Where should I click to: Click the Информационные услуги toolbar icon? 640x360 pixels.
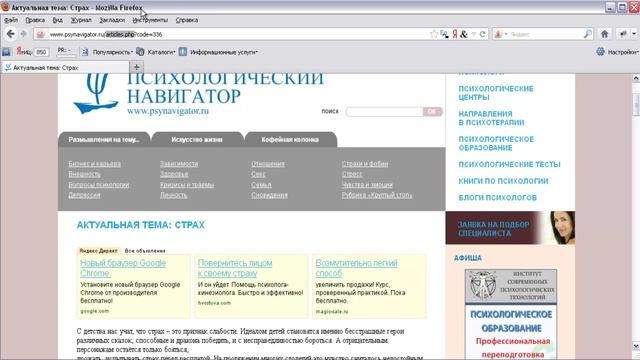tap(182, 52)
